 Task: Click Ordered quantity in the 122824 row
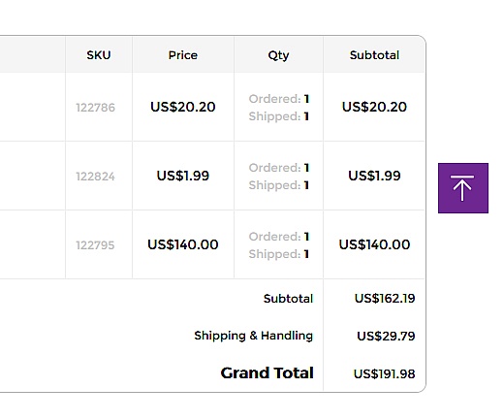point(279,168)
